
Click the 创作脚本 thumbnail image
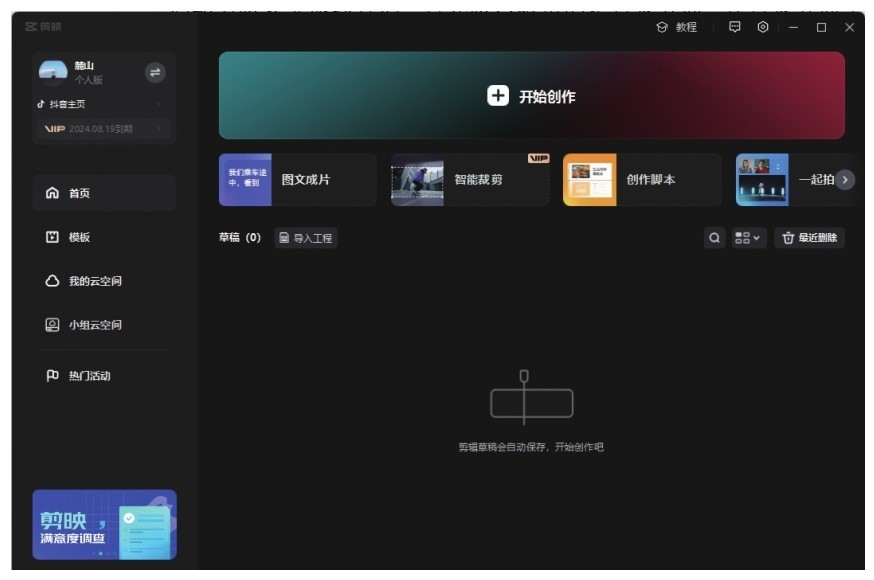coord(590,180)
